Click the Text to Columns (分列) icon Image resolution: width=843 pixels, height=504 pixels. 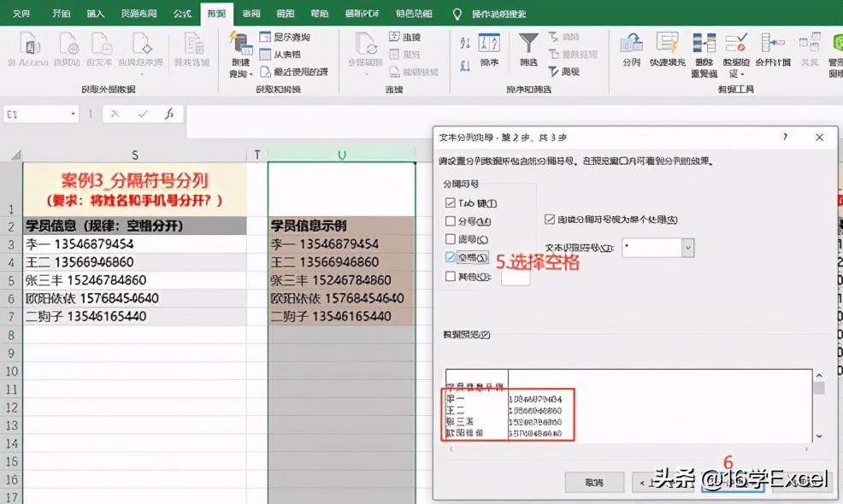pyautogui.click(x=632, y=43)
